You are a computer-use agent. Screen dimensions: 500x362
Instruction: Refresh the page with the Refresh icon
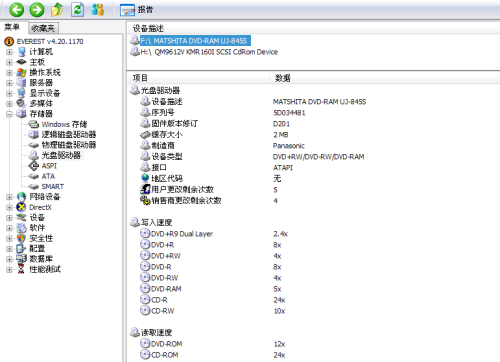click(x=77, y=10)
